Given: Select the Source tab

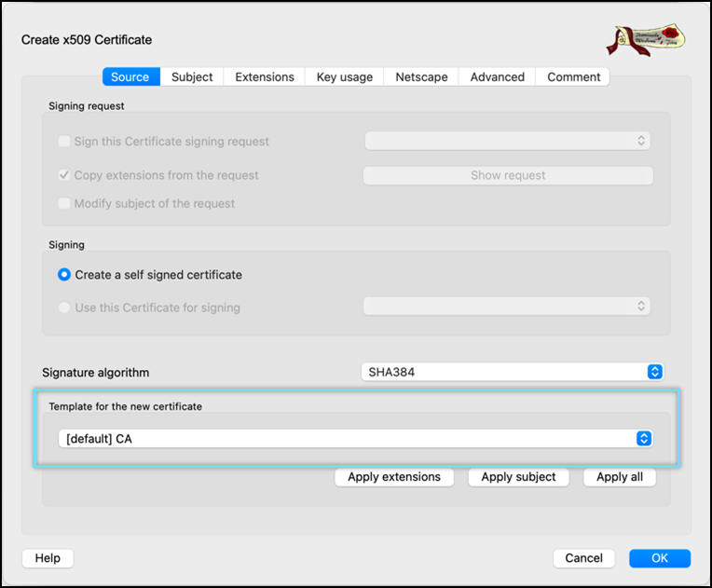Looking at the screenshot, I should [x=130, y=77].
